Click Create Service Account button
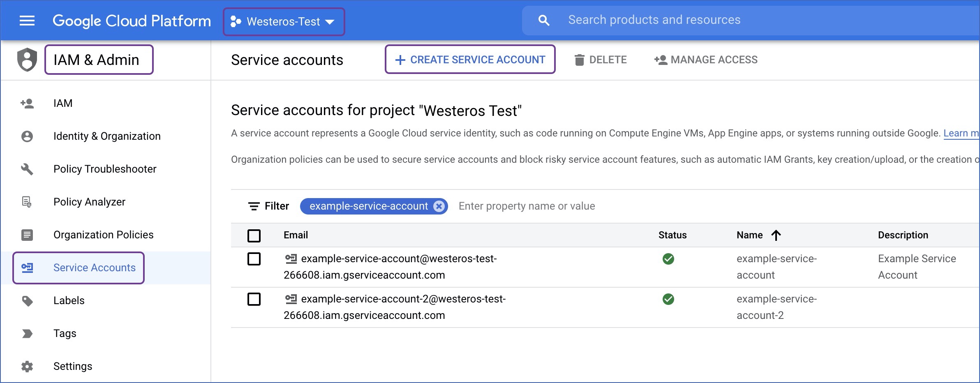Image resolution: width=980 pixels, height=383 pixels. (470, 60)
